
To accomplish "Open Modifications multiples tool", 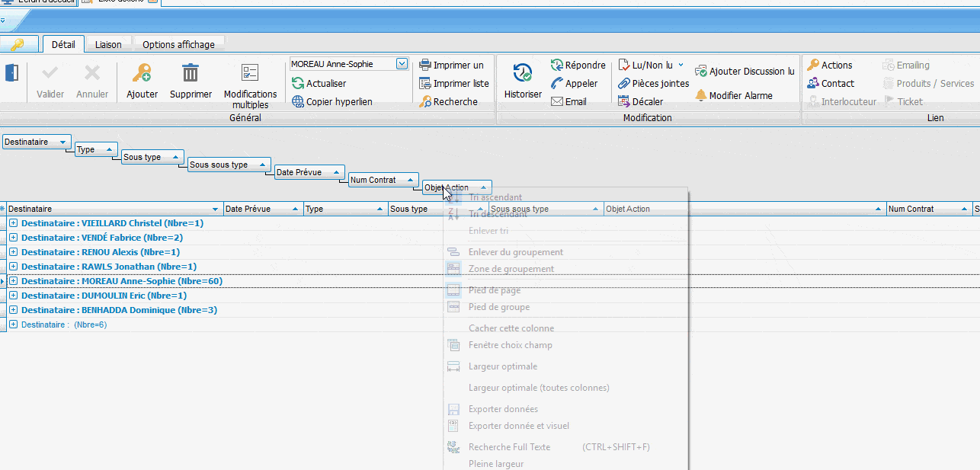I will click(250, 74).
